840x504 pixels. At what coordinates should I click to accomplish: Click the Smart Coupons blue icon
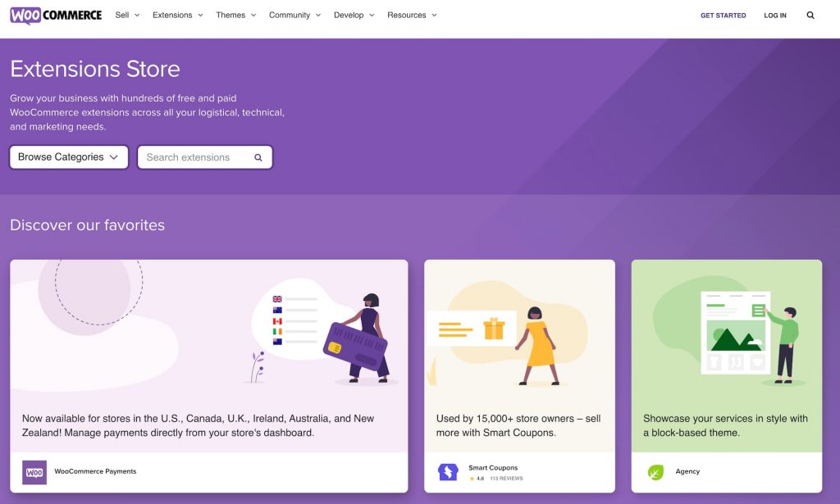tap(448, 472)
